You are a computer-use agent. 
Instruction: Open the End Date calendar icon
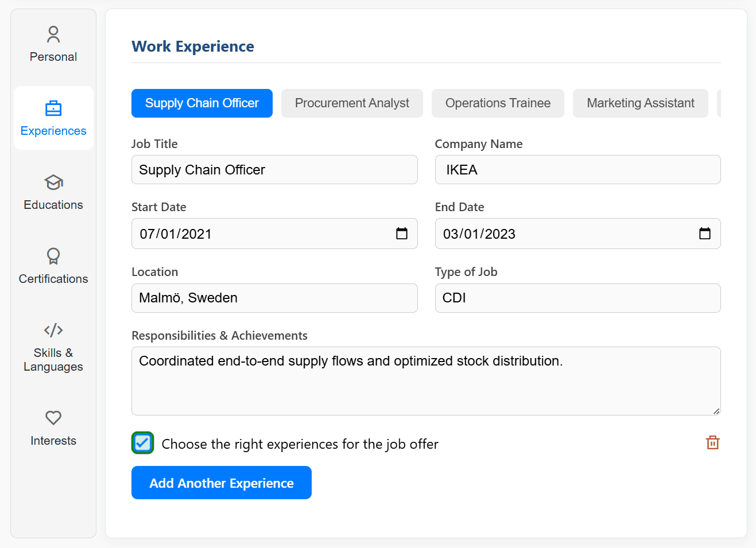coord(704,234)
